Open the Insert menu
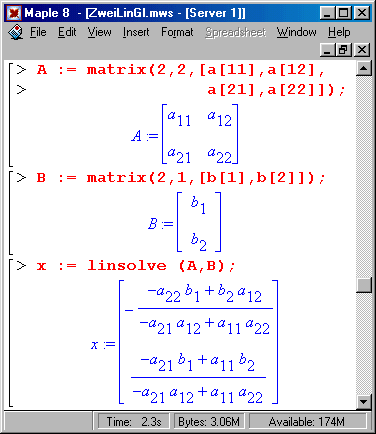 136,32
